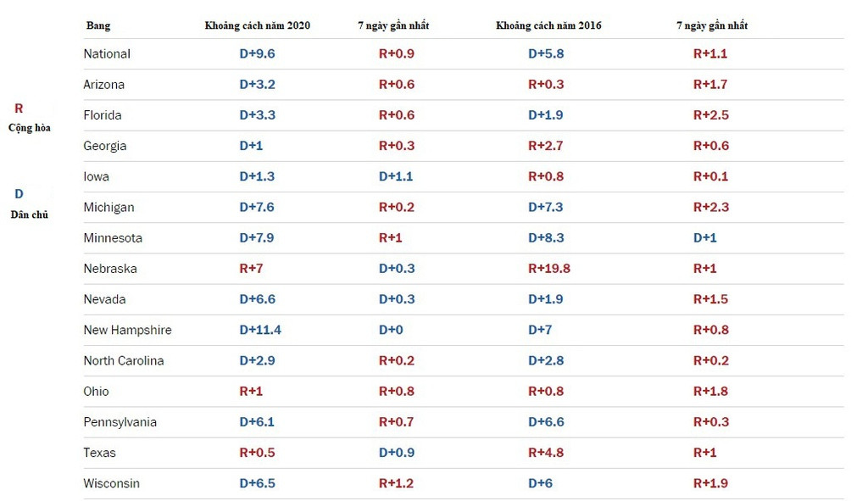868x501 pixels.
Task: Click the Wisconsin state name
Action: 112,483
